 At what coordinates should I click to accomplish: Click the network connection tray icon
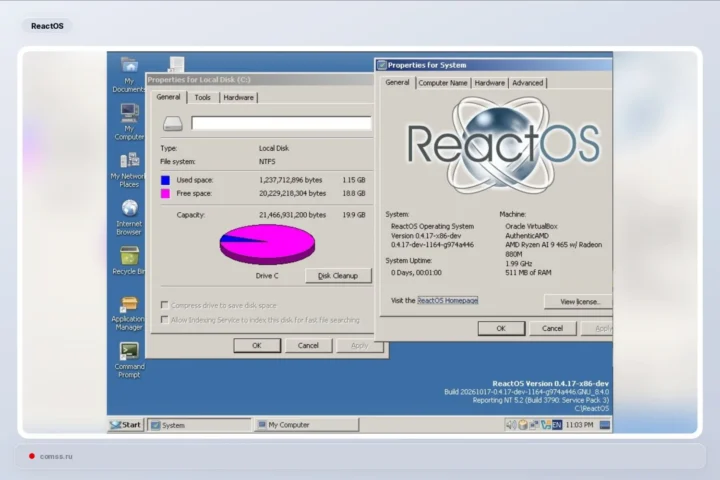click(x=534, y=425)
